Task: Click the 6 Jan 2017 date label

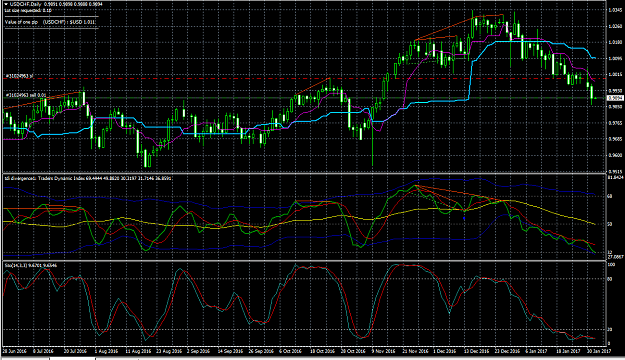Action: (537, 351)
